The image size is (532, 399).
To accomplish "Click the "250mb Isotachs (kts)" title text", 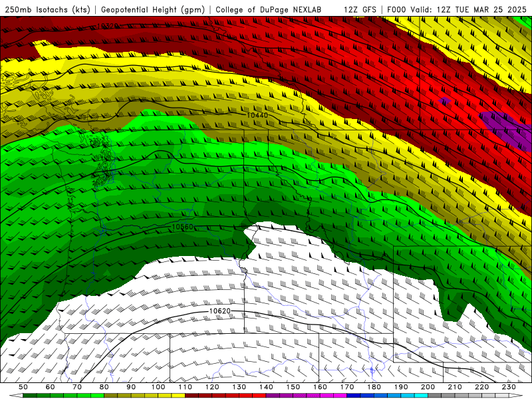I will coord(48,9).
